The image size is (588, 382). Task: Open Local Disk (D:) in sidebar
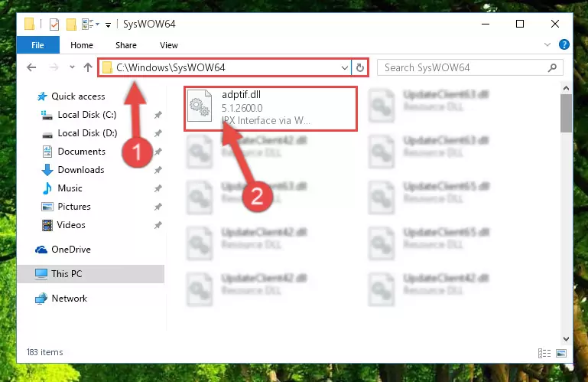coord(79,133)
